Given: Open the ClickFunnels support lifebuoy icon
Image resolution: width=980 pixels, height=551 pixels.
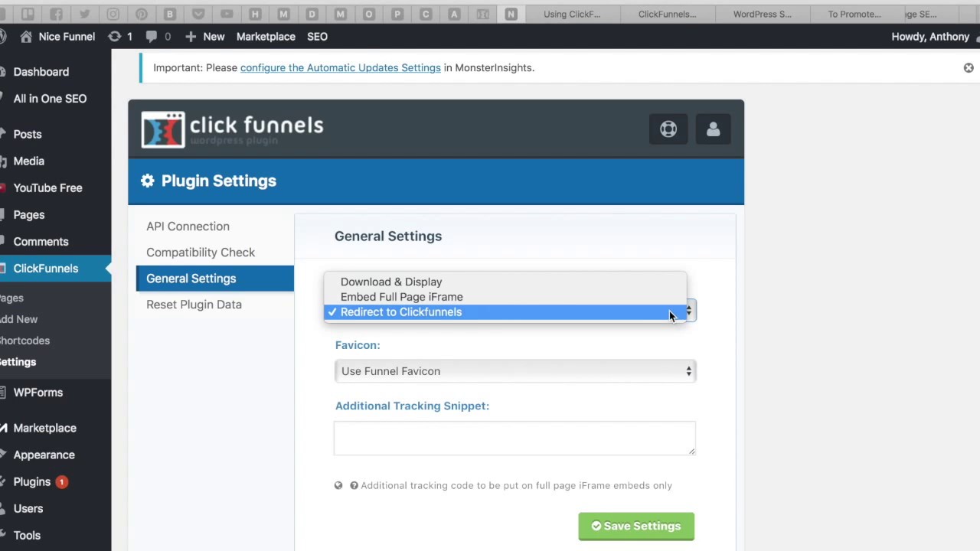Looking at the screenshot, I should (x=668, y=129).
